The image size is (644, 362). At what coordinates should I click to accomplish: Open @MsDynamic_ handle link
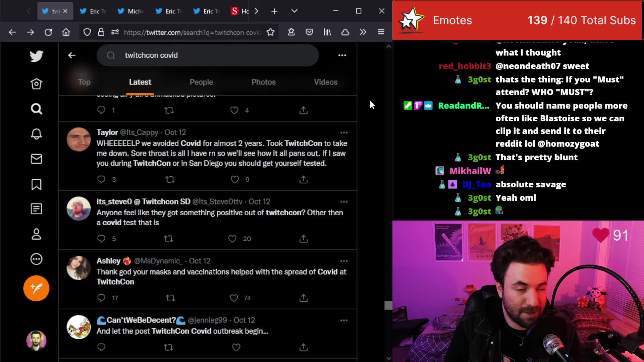(x=158, y=261)
